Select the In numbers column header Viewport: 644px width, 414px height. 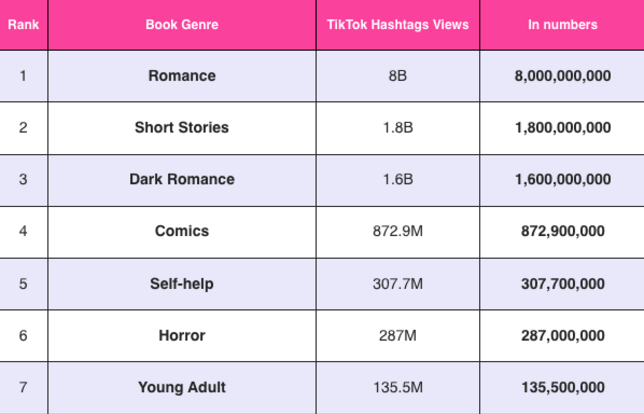pyautogui.click(x=562, y=24)
